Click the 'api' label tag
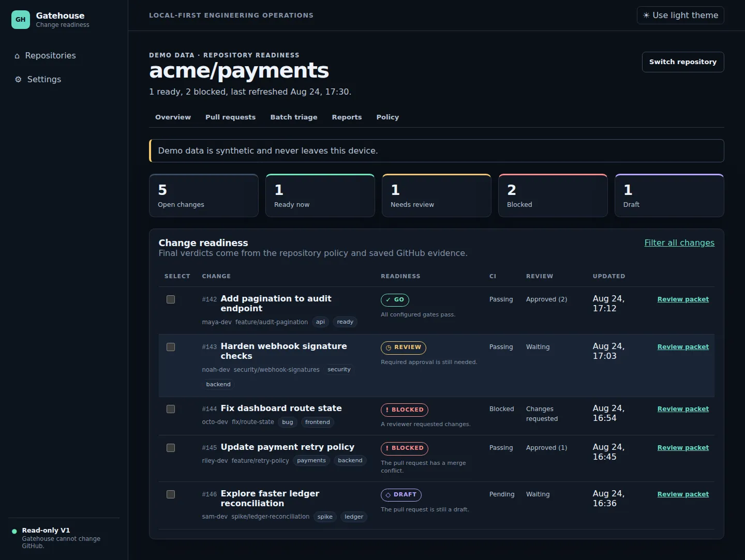The width and height of the screenshot is (745, 560). [x=320, y=322]
